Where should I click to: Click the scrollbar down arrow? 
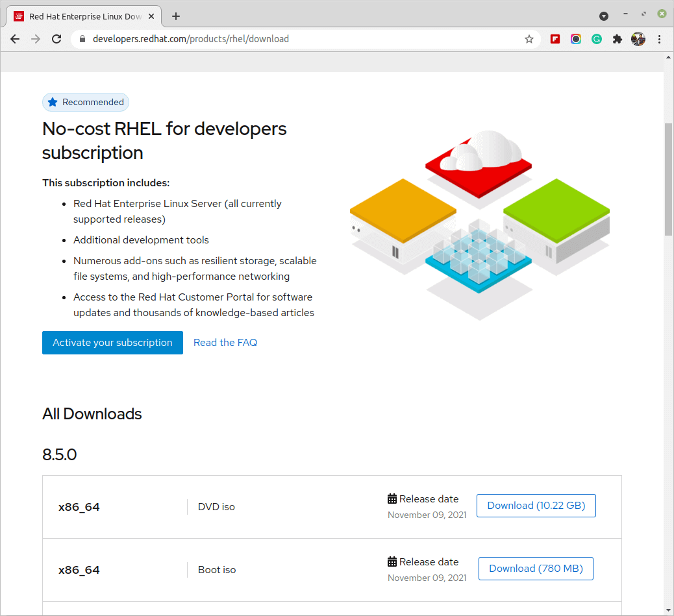pos(668,610)
